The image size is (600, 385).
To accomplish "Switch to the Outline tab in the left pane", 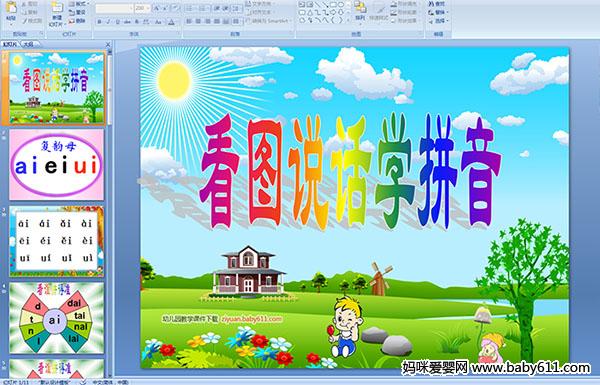I will pos(28,44).
